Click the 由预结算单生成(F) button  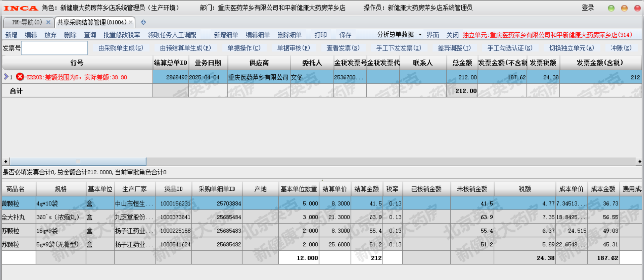[185, 48]
